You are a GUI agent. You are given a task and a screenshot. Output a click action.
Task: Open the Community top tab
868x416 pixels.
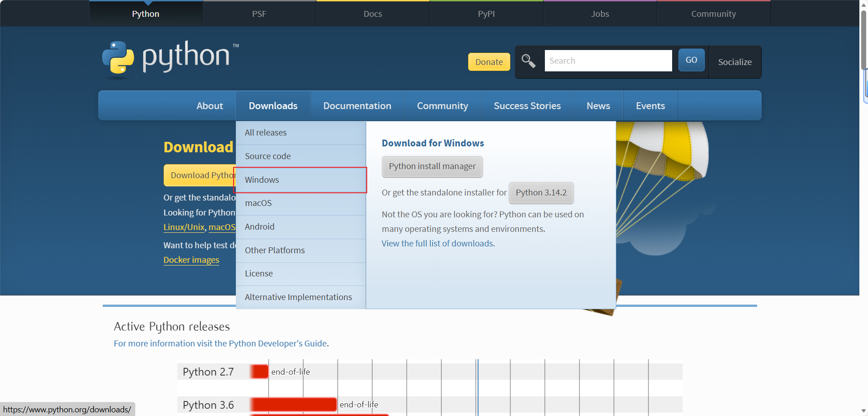(x=713, y=14)
